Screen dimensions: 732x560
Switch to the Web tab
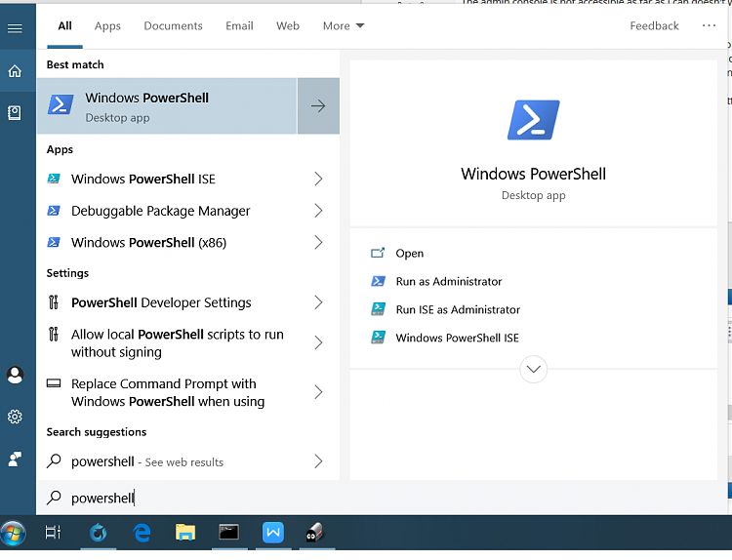(x=288, y=25)
